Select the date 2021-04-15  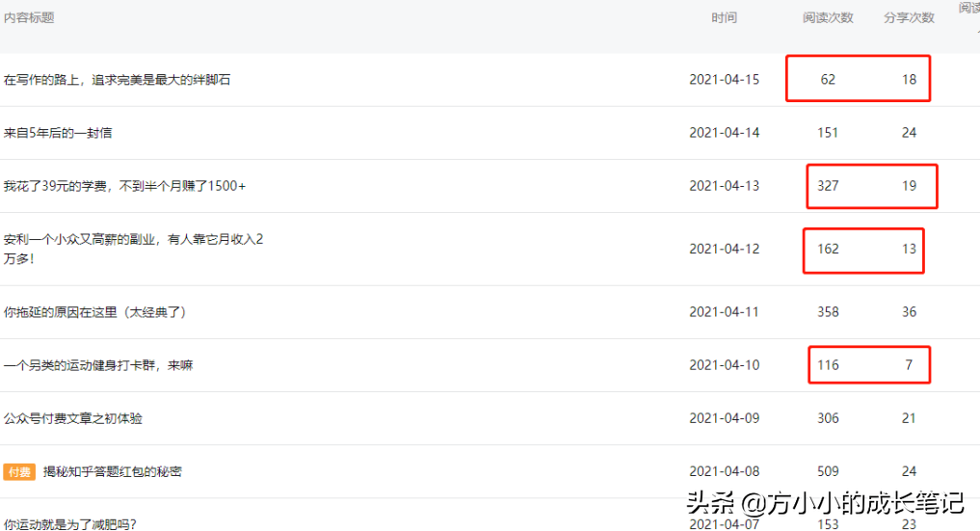724,80
